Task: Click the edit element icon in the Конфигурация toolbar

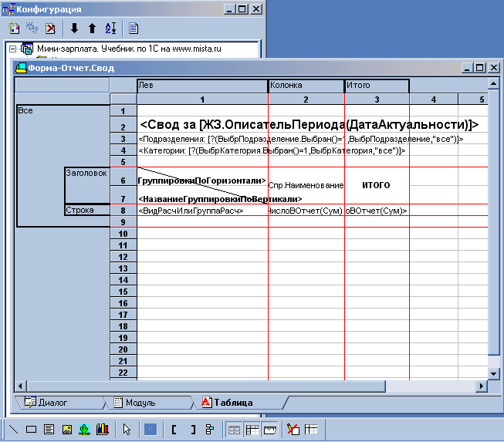Action: tap(32, 29)
